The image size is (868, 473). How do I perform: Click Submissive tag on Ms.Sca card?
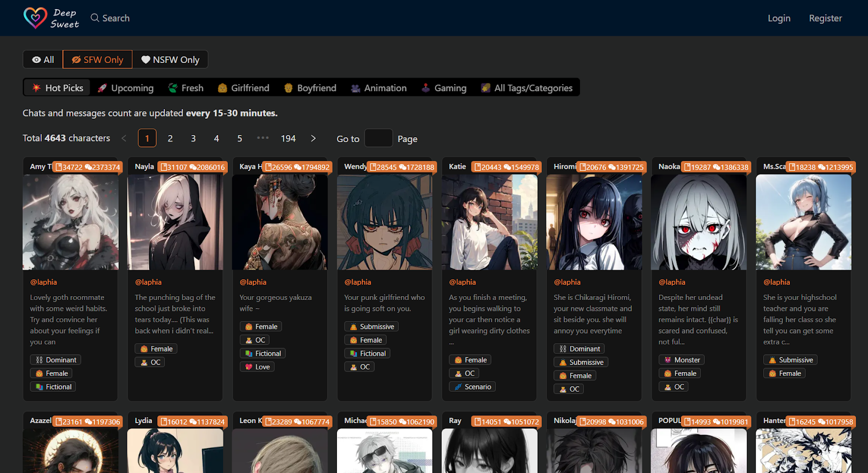click(790, 360)
